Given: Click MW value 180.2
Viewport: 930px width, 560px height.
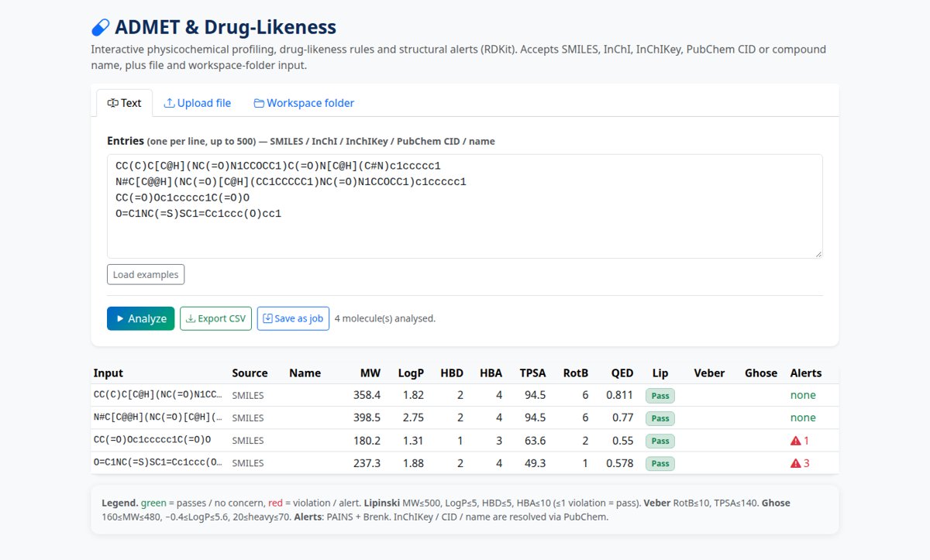Looking at the screenshot, I should point(367,441).
